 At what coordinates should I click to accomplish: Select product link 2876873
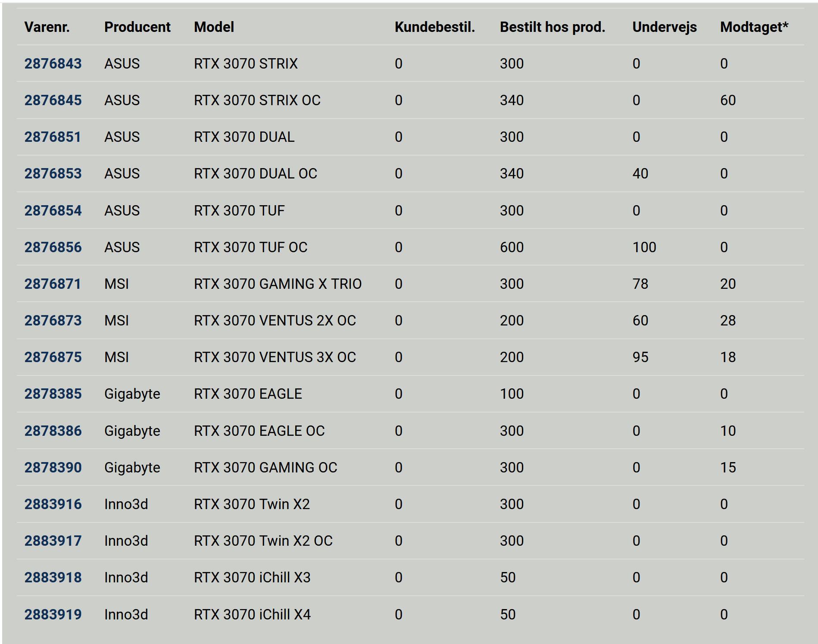(53, 321)
